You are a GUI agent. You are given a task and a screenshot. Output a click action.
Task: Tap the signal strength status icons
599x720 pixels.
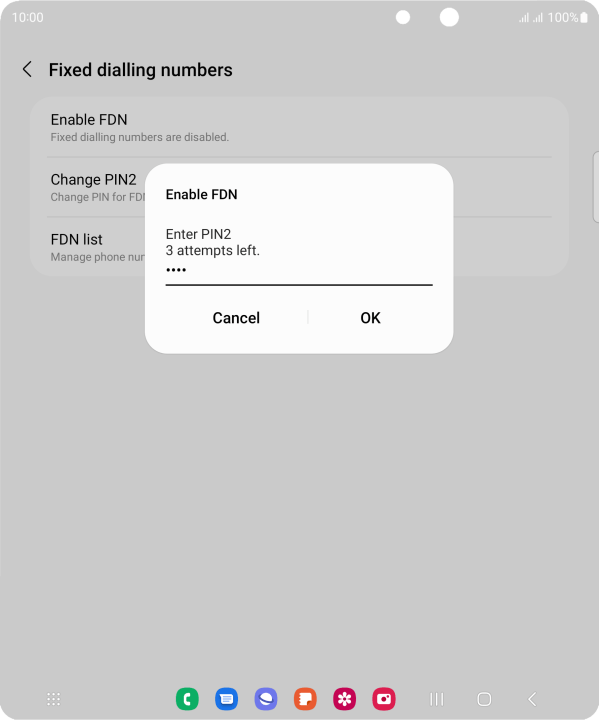pyautogui.click(x=531, y=18)
